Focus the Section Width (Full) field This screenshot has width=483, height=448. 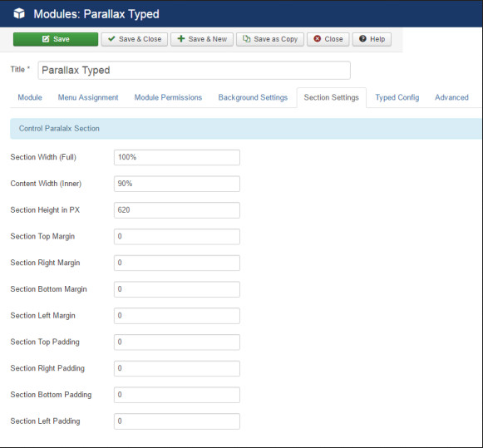[177, 157]
